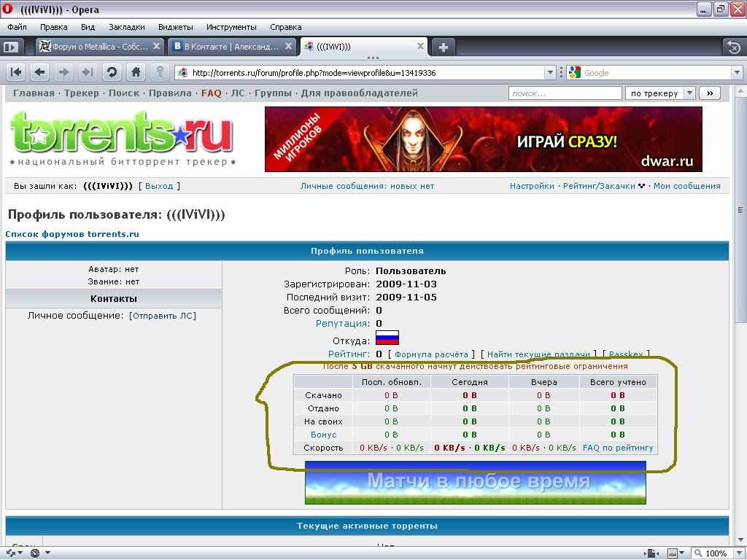Open the 'по трекеру' search scope dropdown
This screenshot has width=747, height=560.
coord(659,93)
